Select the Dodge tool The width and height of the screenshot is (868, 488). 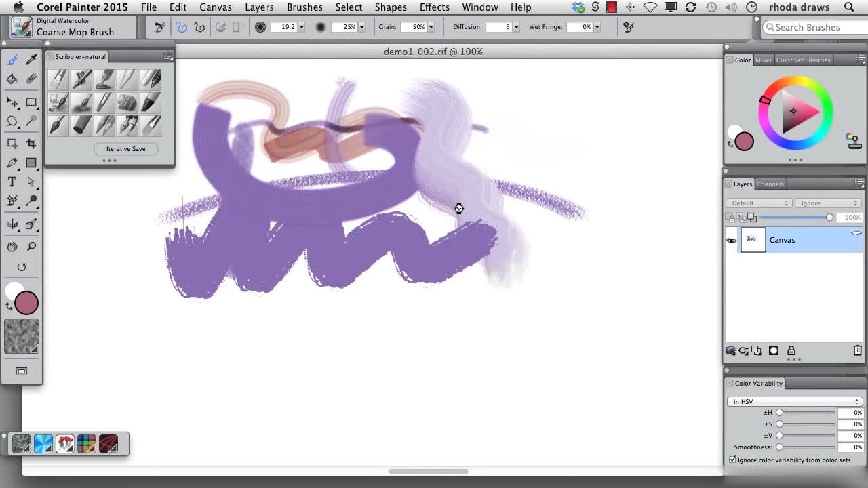click(x=31, y=201)
